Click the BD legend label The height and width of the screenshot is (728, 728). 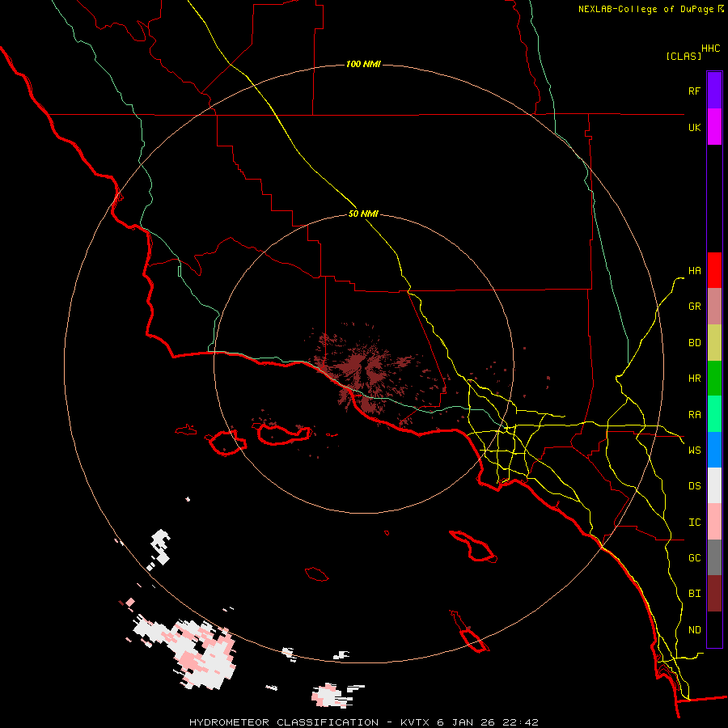click(x=694, y=343)
